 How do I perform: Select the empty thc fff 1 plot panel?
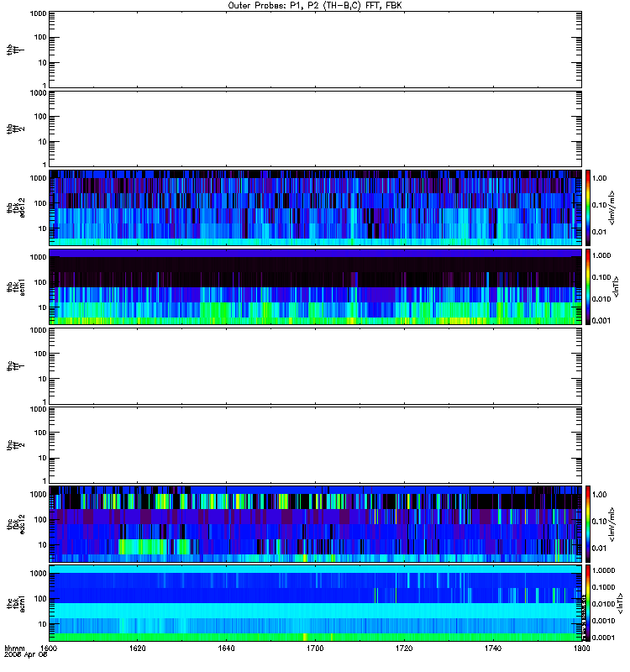point(316,366)
